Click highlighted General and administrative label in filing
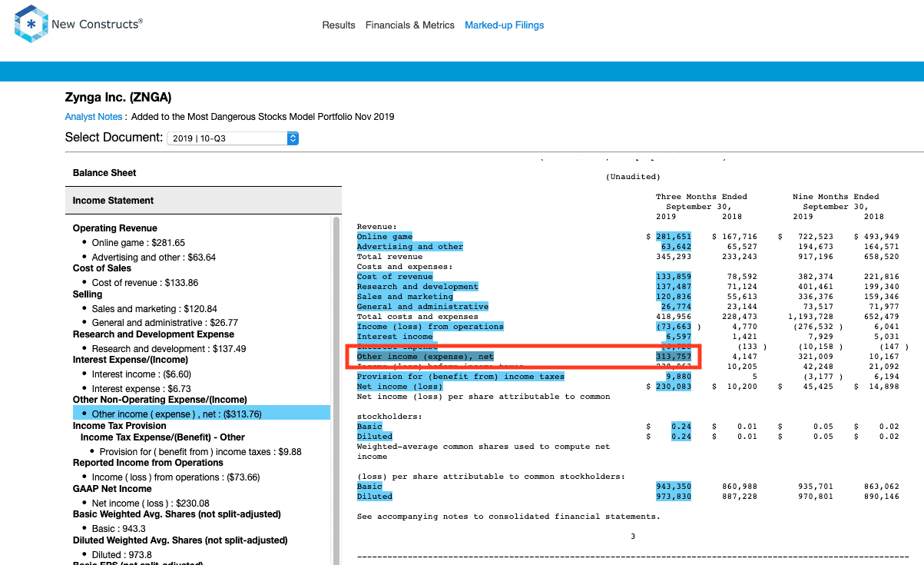Image resolution: width=924 pixels, height=565 pixels. pyautogui.click(x=423, y=307)
